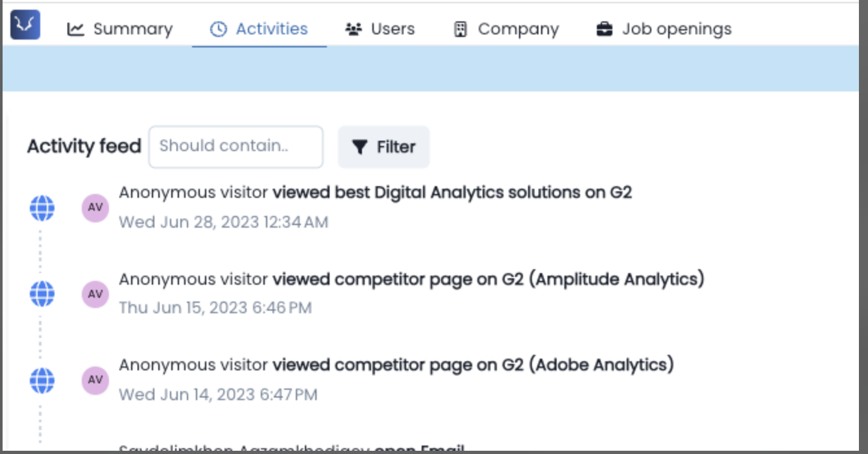Open 'viewed best Digital Analytics solutions on G2' entry

452,193
